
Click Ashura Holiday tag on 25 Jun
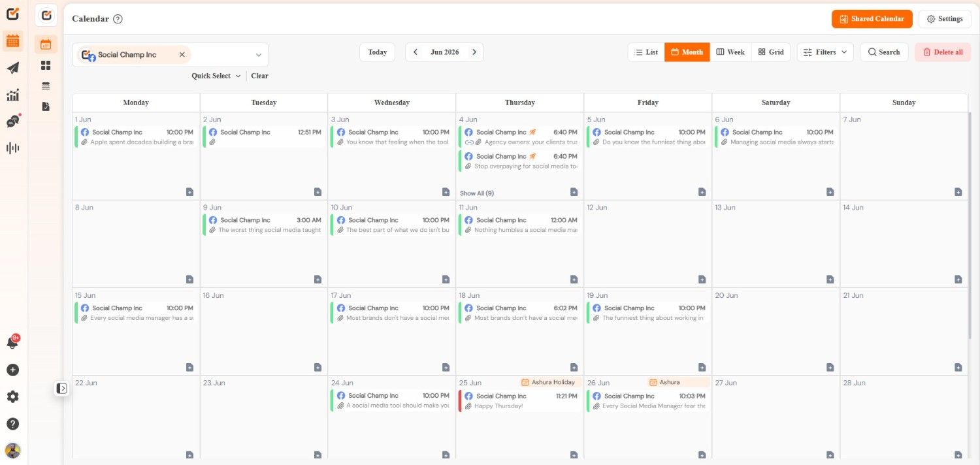[x=549, y=382]
